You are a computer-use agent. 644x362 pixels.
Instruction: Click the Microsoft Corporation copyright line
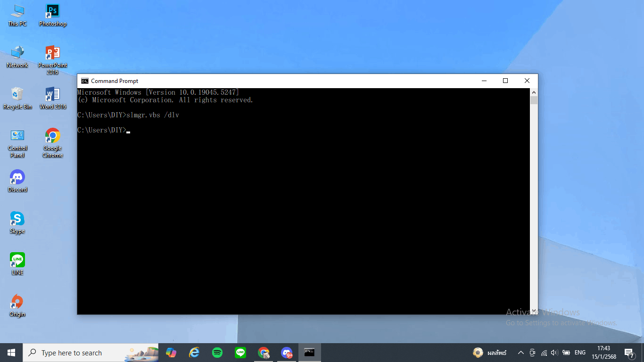coord(165,100)
